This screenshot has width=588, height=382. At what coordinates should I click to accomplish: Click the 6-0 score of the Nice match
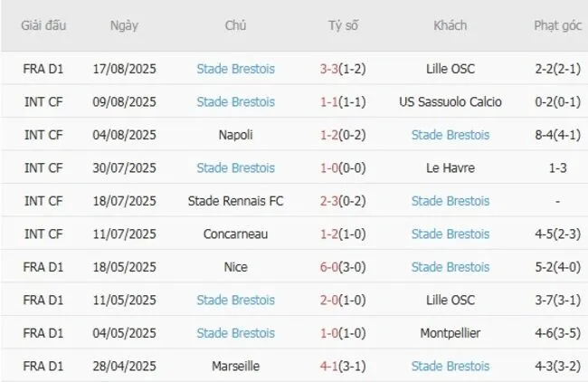[x=333, y=267]
